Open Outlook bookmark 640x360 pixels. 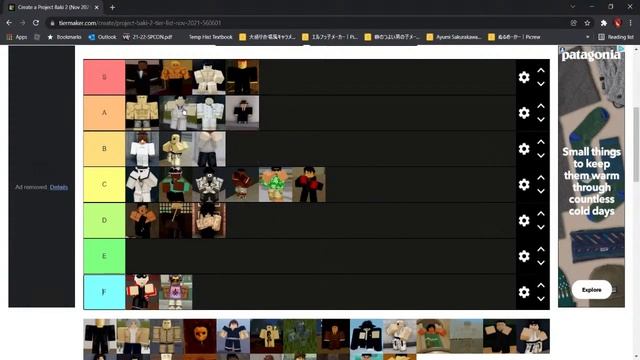pos(102,37)
